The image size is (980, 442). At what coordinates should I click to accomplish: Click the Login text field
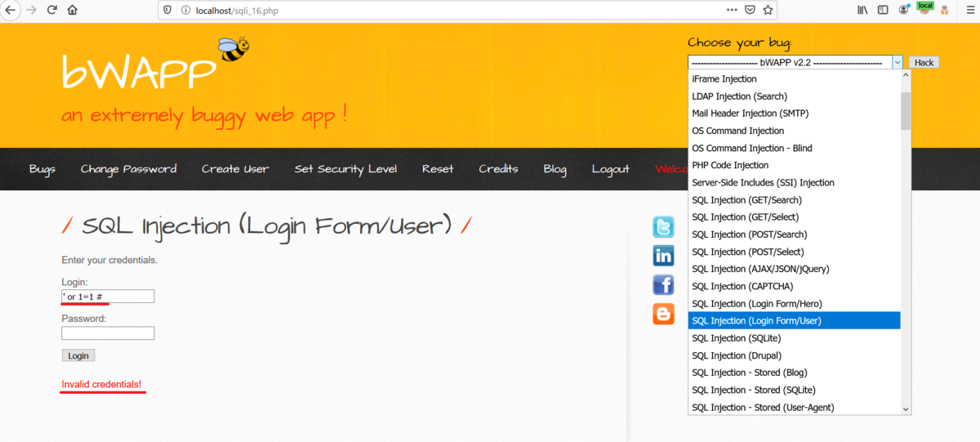pyautogui.click(x=108, y=297)
